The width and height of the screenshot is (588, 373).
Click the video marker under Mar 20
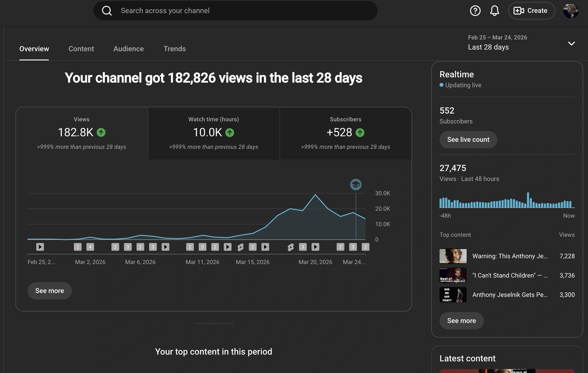point(316,247)
